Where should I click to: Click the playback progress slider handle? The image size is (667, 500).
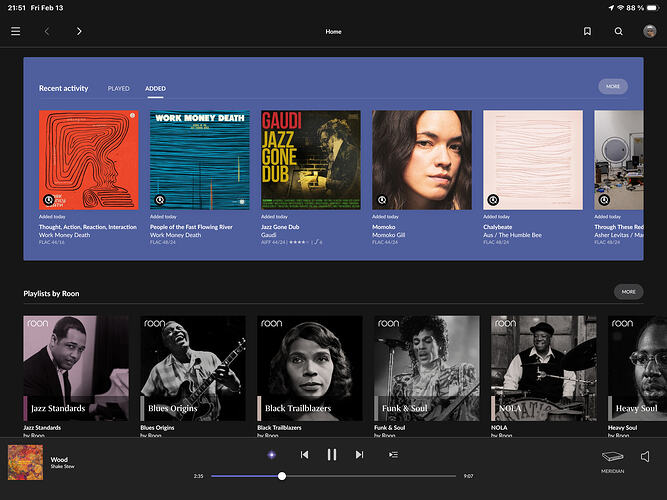point(282,476)
